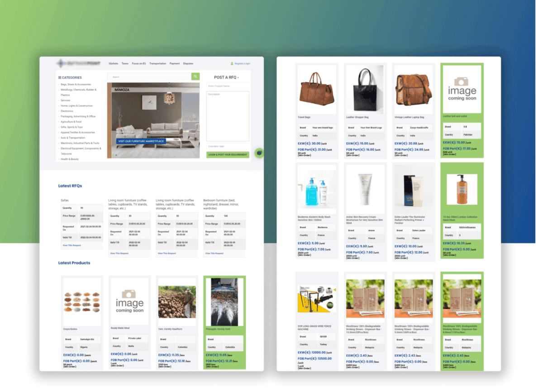Viewport: 543px width, 392px height.
Task: Focus the Enter Product Name field
Action: 228,86
